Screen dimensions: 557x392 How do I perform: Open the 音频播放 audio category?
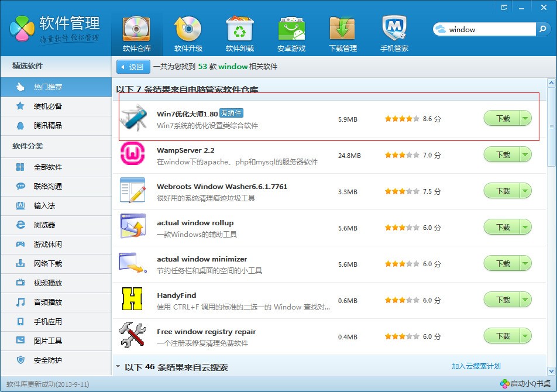pos(56,302)
